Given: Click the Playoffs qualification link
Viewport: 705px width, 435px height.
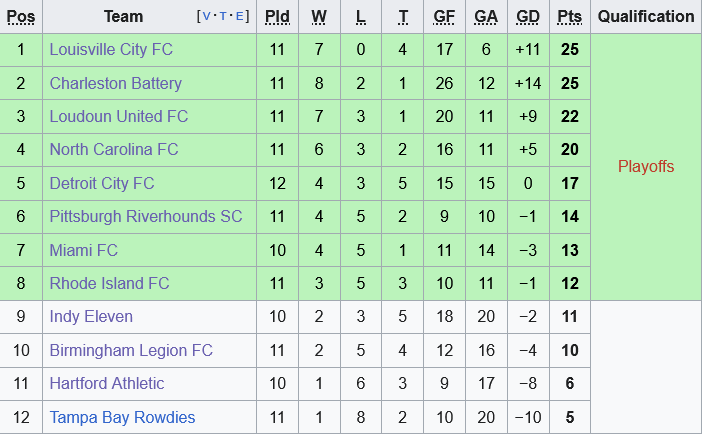Looking at the screenshot, I should coord(646,166).
